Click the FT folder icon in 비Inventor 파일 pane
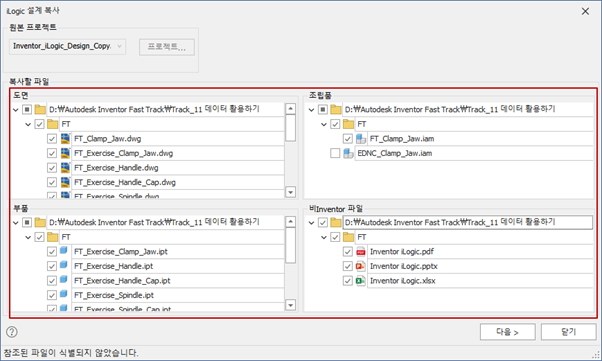This screenshot has width=602, height=361. point(349,237)
